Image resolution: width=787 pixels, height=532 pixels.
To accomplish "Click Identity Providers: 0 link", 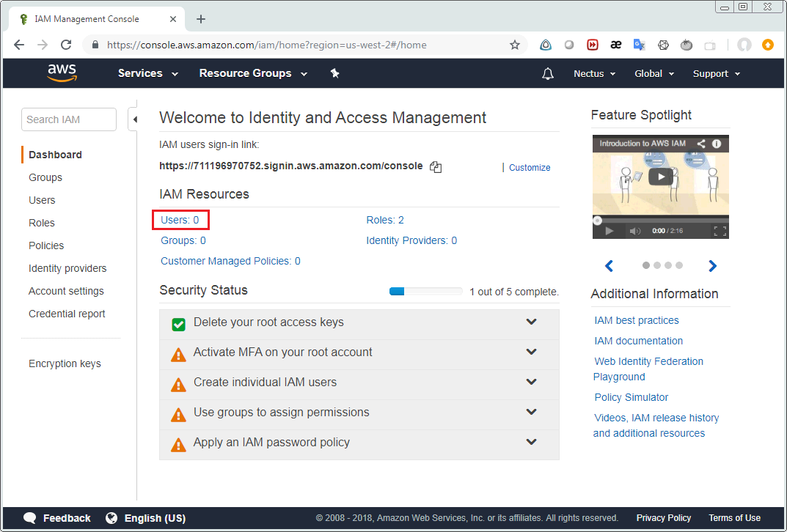I will click(x=411, y=240).
